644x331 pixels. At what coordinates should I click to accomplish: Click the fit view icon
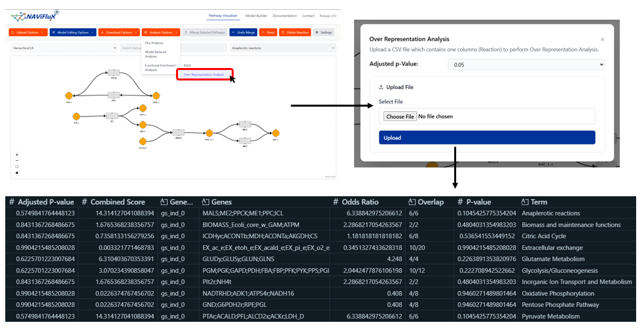17,167
